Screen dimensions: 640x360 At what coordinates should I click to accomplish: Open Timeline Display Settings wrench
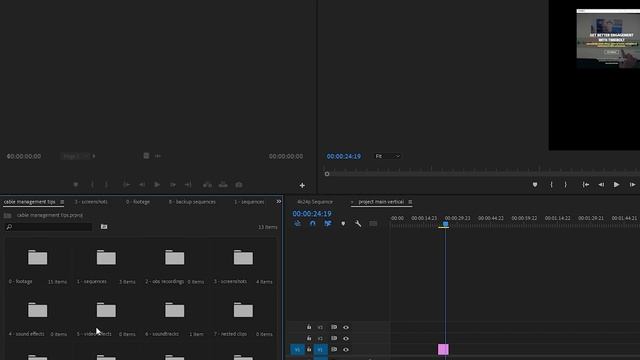358,224
